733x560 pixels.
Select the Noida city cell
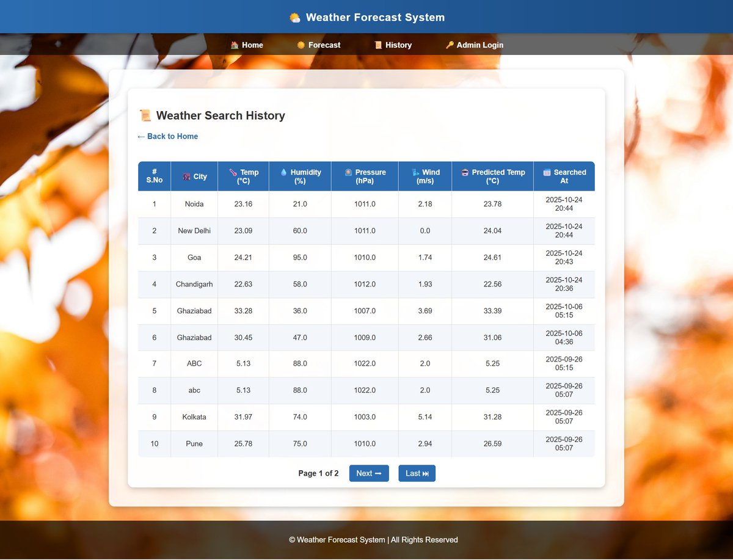coord(194,204)
